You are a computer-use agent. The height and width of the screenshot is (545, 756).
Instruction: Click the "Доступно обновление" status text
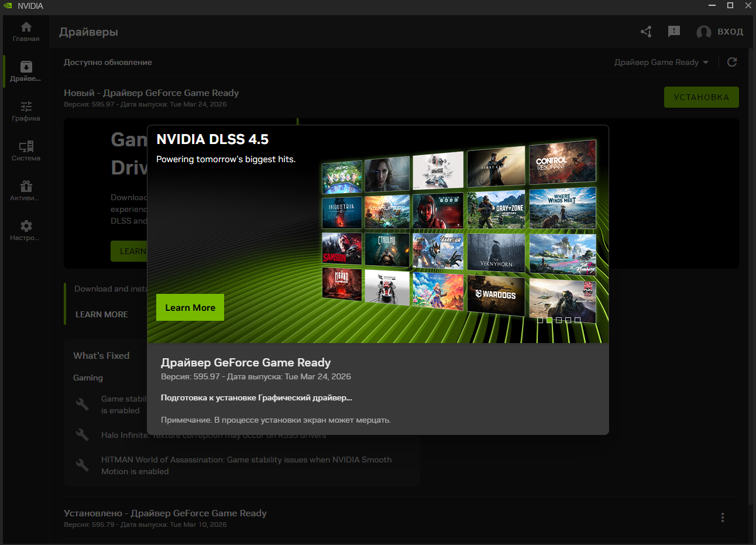(108, 62)
